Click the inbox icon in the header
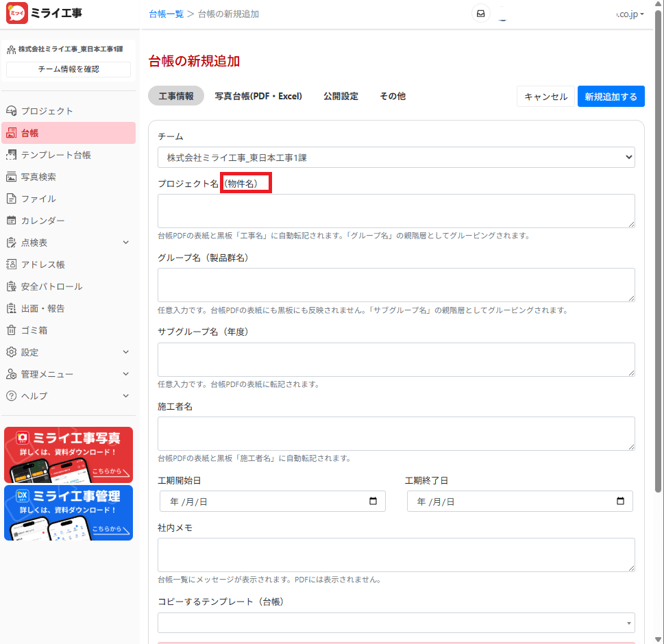Screen dimensions: 664x644 point(481,14)
